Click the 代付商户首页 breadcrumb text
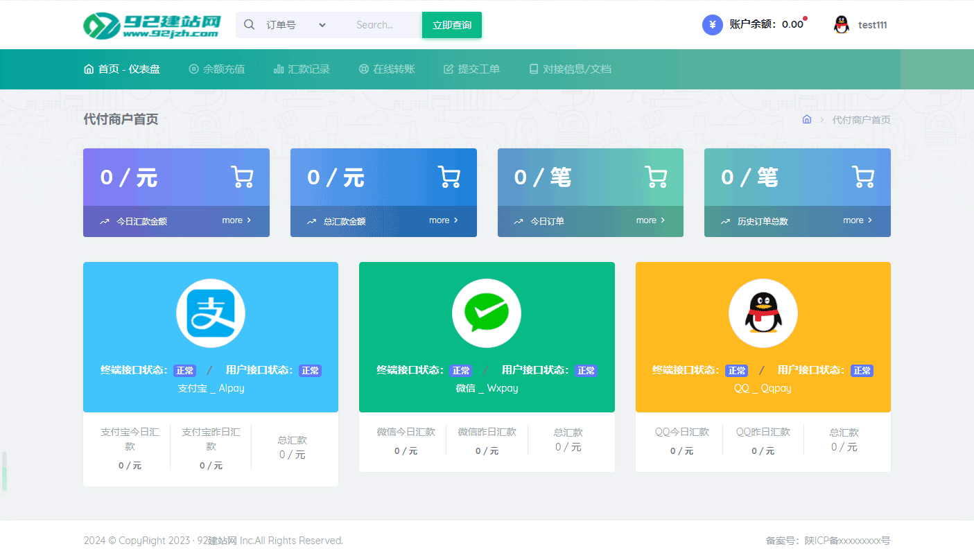Screen dimensions: 974x560 (x=862, y=120)
